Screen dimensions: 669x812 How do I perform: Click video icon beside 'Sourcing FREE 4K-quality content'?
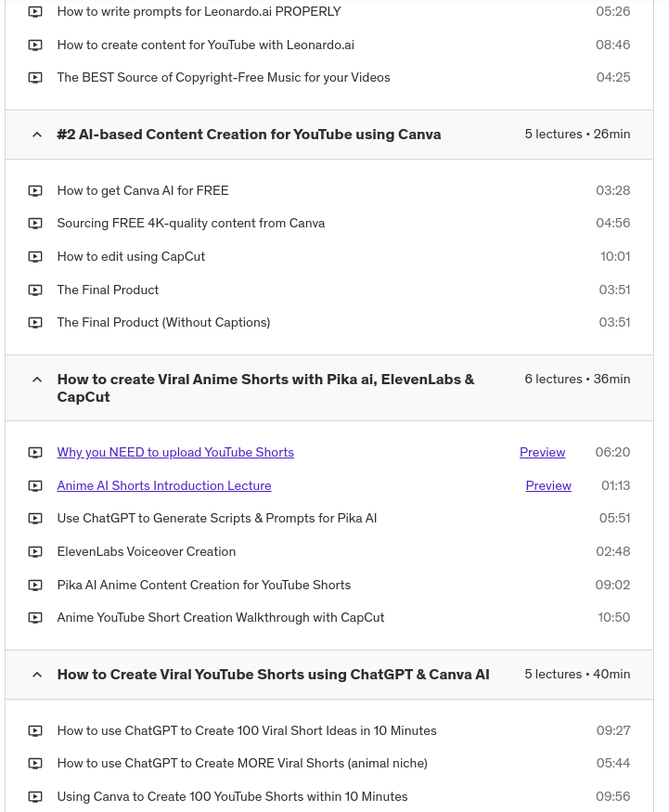[x=35, y=224]
